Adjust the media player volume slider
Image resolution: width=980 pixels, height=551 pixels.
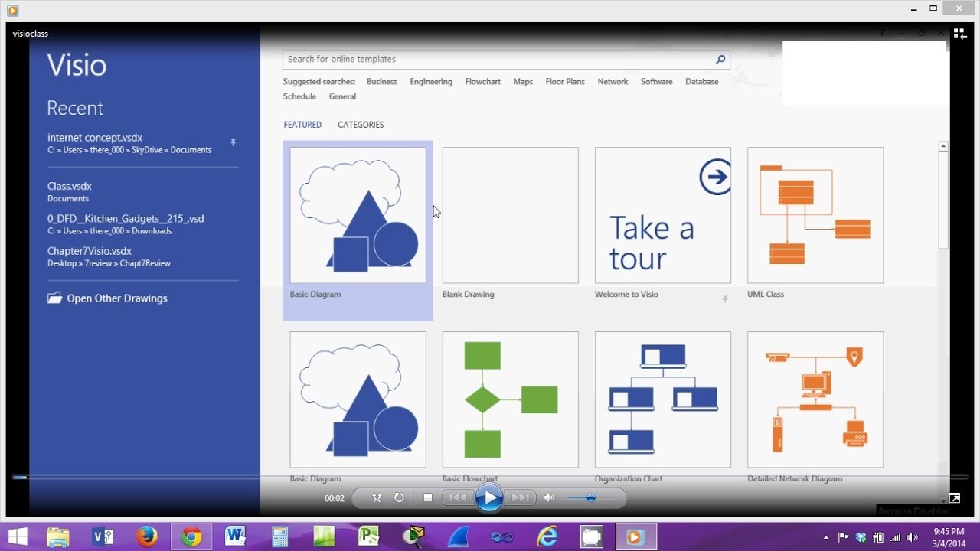point(590,497)
